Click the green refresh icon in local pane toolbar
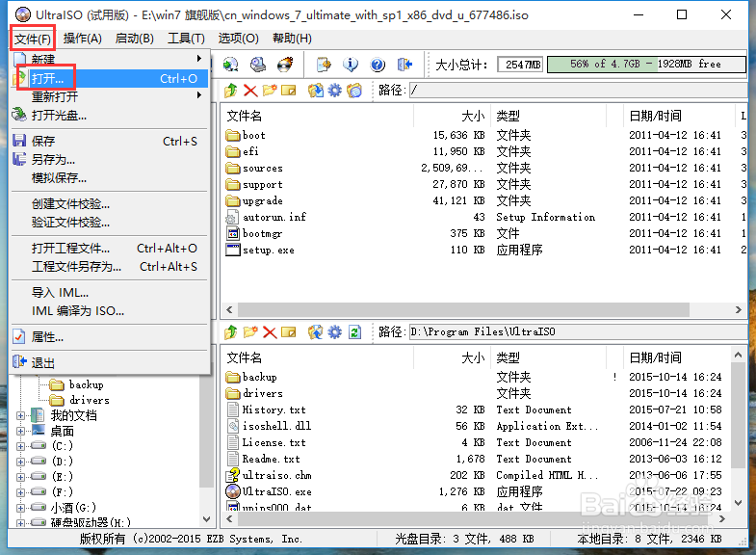The image size is (756, 555). (354, 332)
